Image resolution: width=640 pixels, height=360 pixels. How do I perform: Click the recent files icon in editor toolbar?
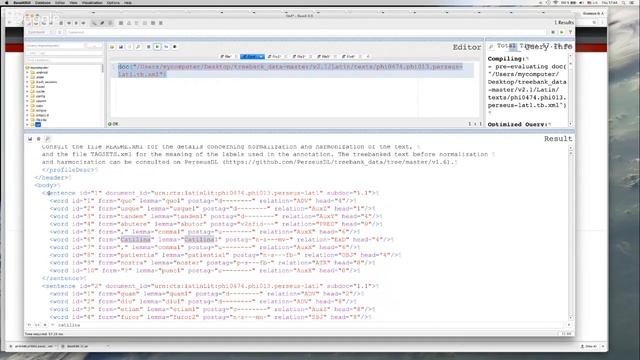point(129,47)
